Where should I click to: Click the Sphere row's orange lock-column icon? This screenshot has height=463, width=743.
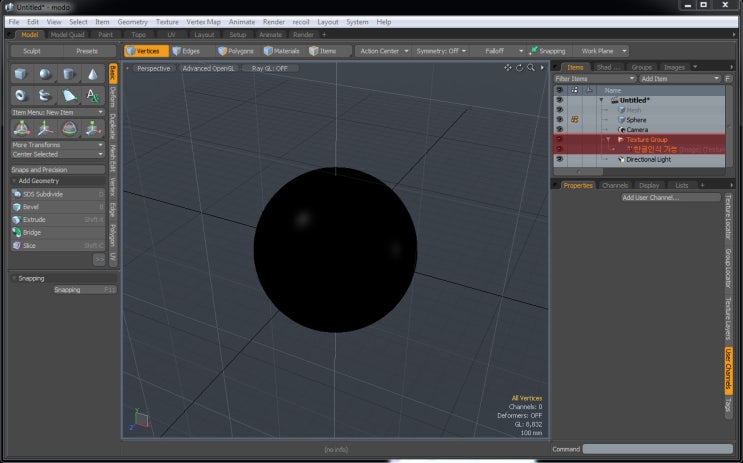574,119
